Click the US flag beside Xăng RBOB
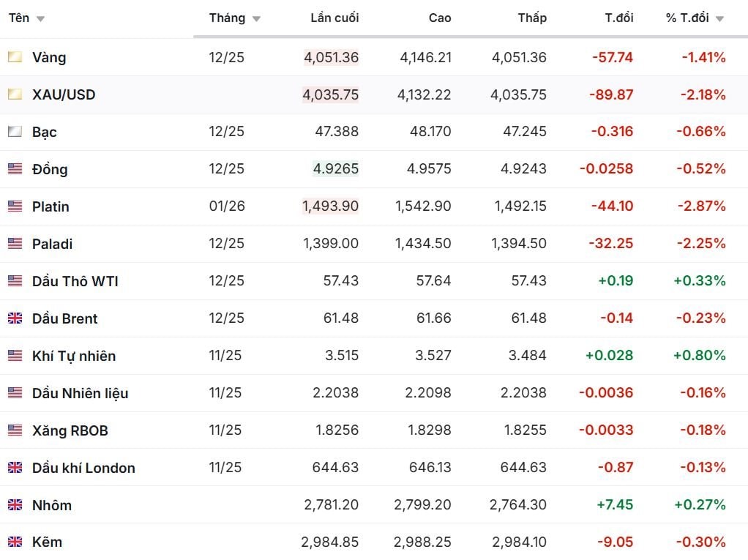 15,430
